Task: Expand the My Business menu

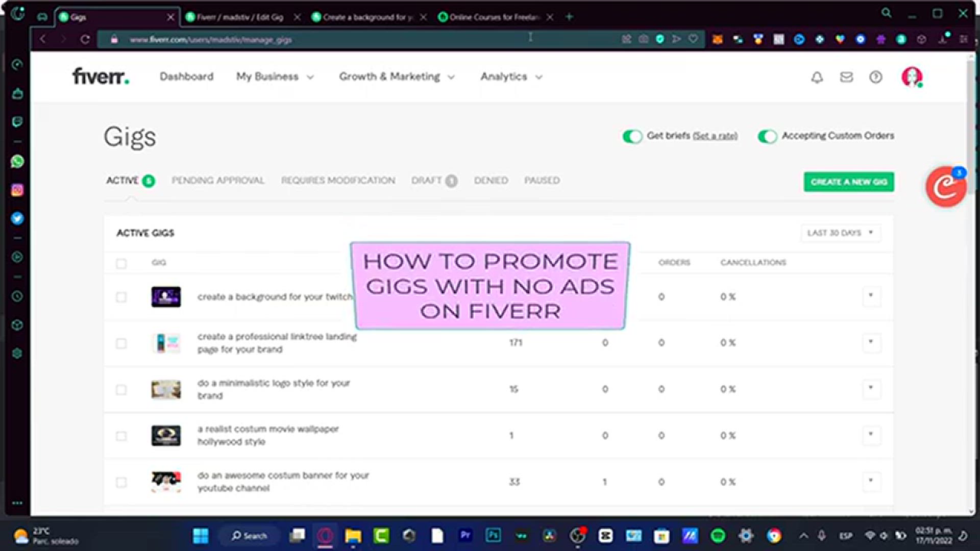Action: pyautogui.click(x=275, y=77)
